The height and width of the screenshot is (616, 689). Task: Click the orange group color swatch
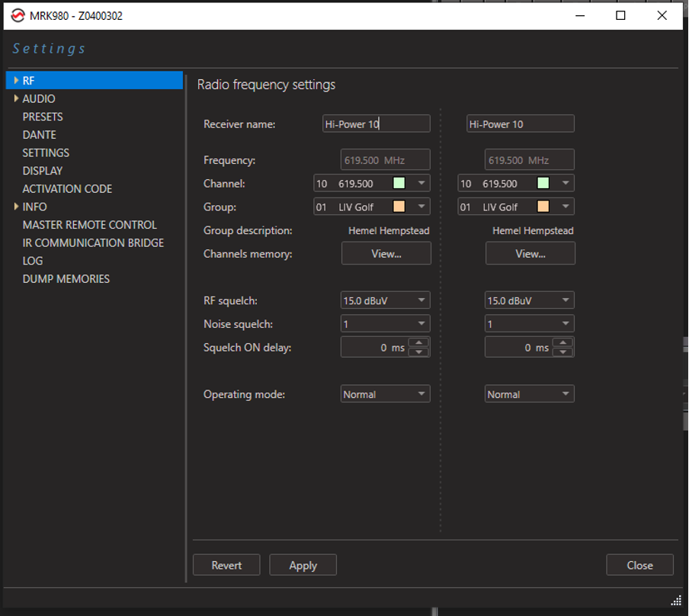pyautogui.click(x=399, y=206)
